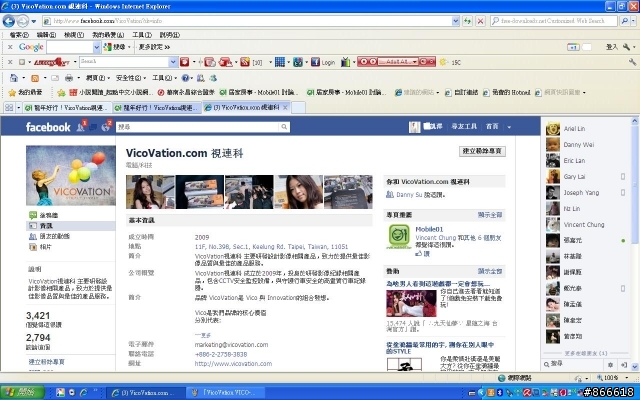Image resolution: width=640 pixels, height=400 pixels.
Task: Stop loading with the red X icon
Action: point(480,21)
